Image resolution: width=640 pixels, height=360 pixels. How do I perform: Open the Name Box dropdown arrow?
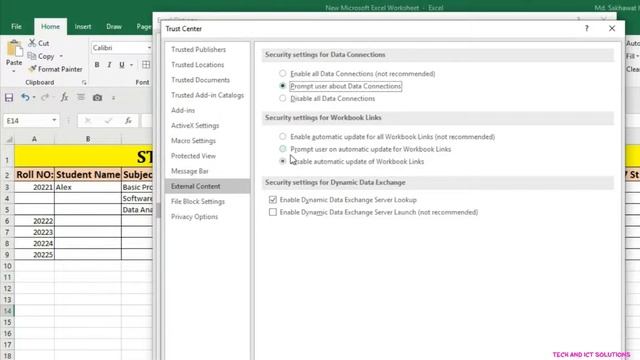point(54,120)
